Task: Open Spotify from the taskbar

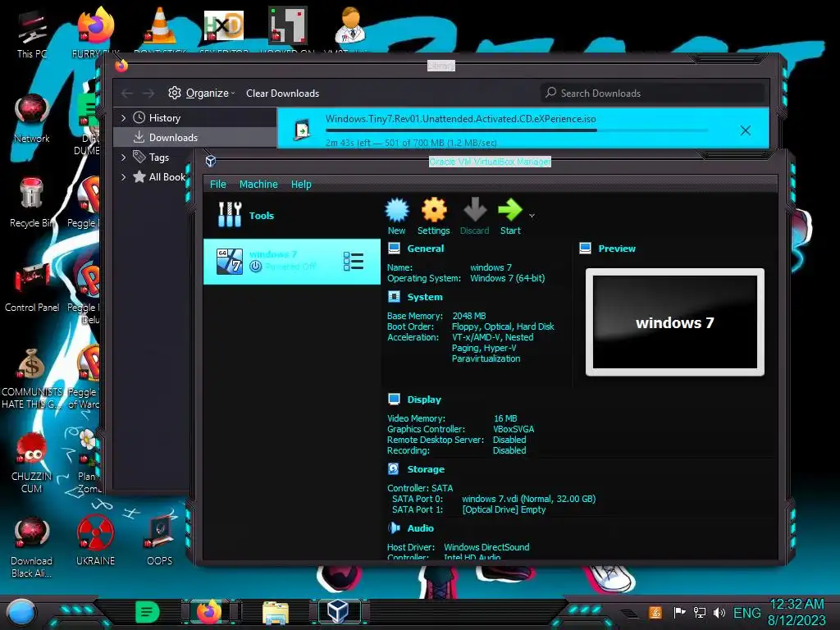Action: (148, 612)
